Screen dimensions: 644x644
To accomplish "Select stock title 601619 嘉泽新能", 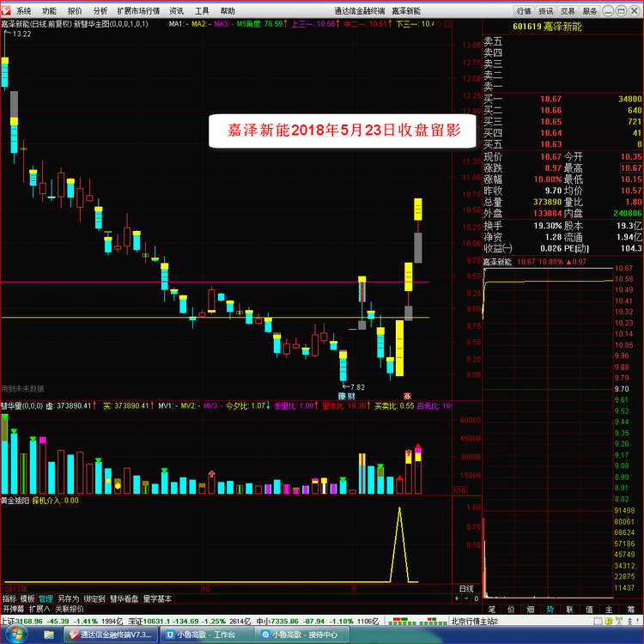I will [547, 27].
